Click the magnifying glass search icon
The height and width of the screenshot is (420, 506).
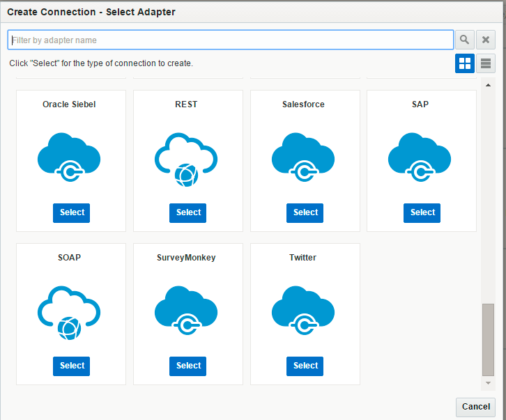(465, 40)
